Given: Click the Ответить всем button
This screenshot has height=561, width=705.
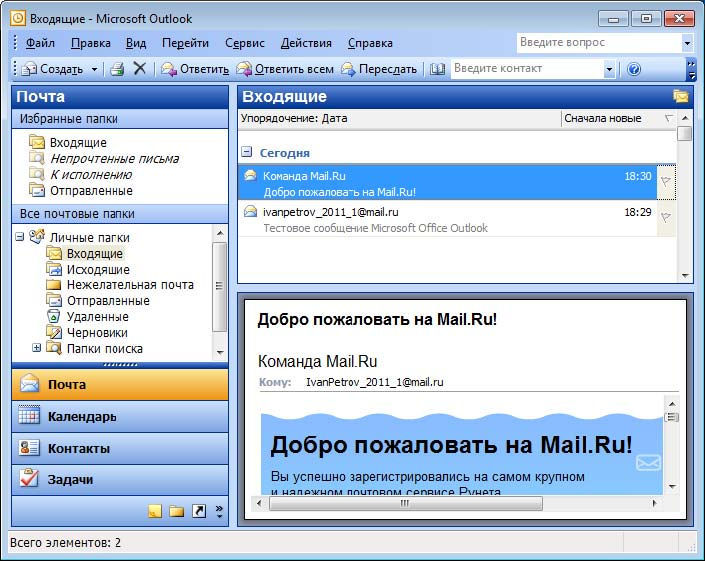Looking at the screenshot, I should [x=285, y=69].
